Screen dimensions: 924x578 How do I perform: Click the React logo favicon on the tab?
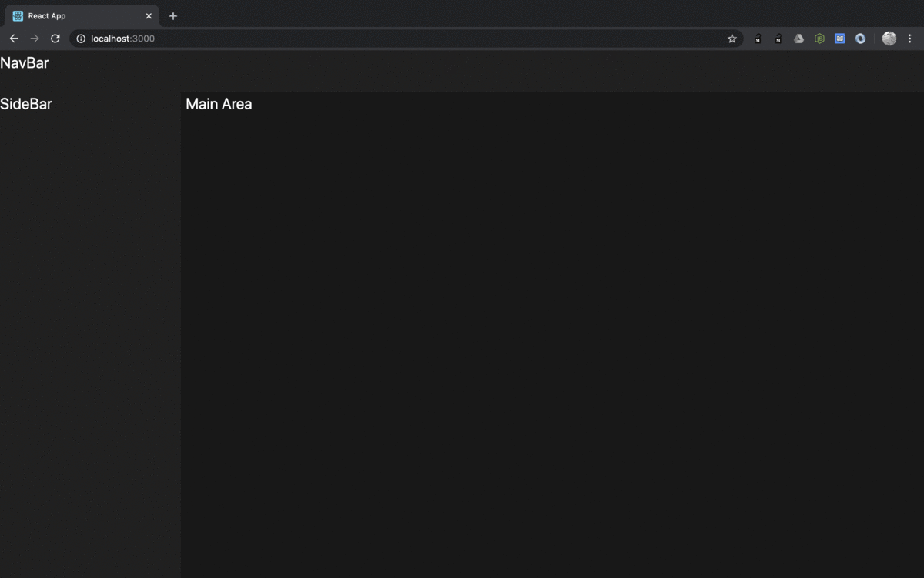coord(18,16)
